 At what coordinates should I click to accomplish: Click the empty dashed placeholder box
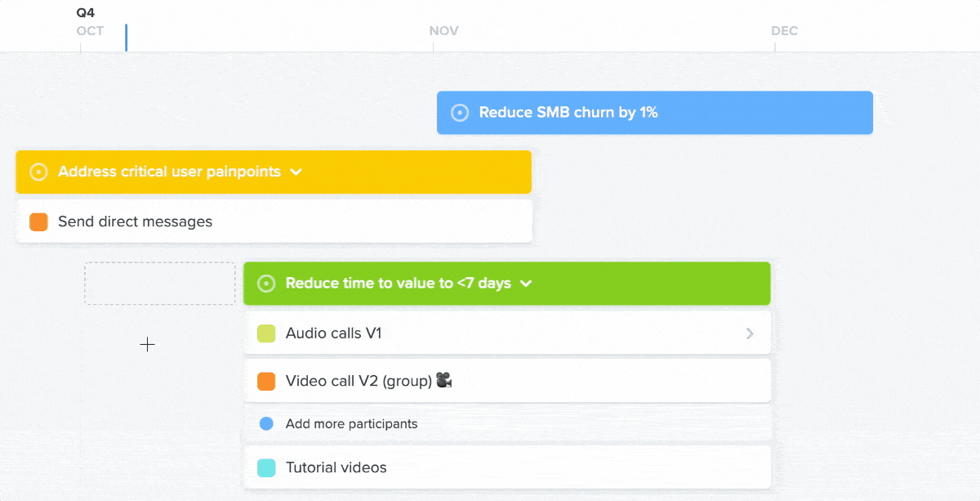click(x=160, y=284)
